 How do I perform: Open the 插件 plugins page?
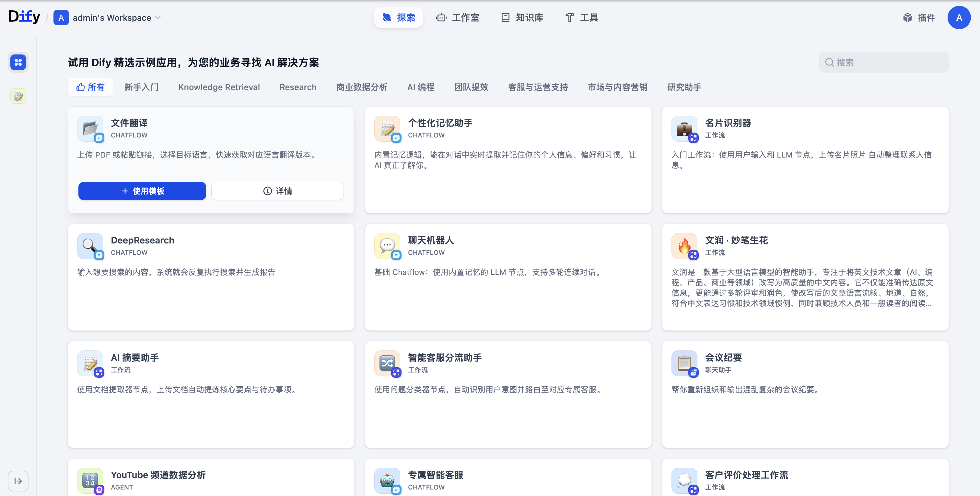pos(919,18)
